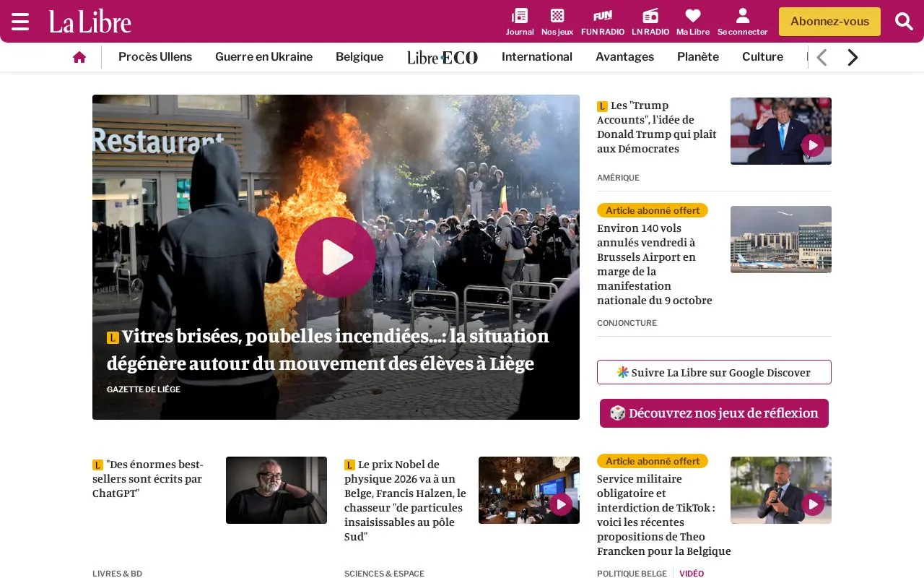Click Découvrez nos jeux de réflexion button
The height and width of the screenshot is (578, 924).
(714, 413)
